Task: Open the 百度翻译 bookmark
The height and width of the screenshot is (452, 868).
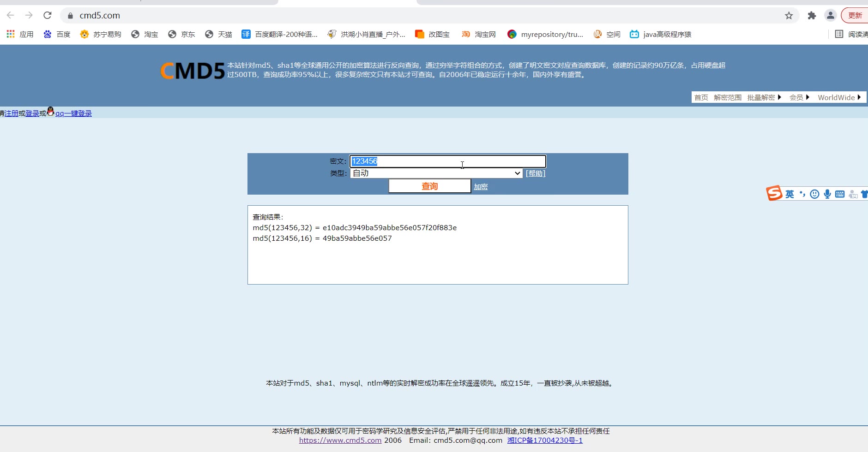Action: [280, 34]
